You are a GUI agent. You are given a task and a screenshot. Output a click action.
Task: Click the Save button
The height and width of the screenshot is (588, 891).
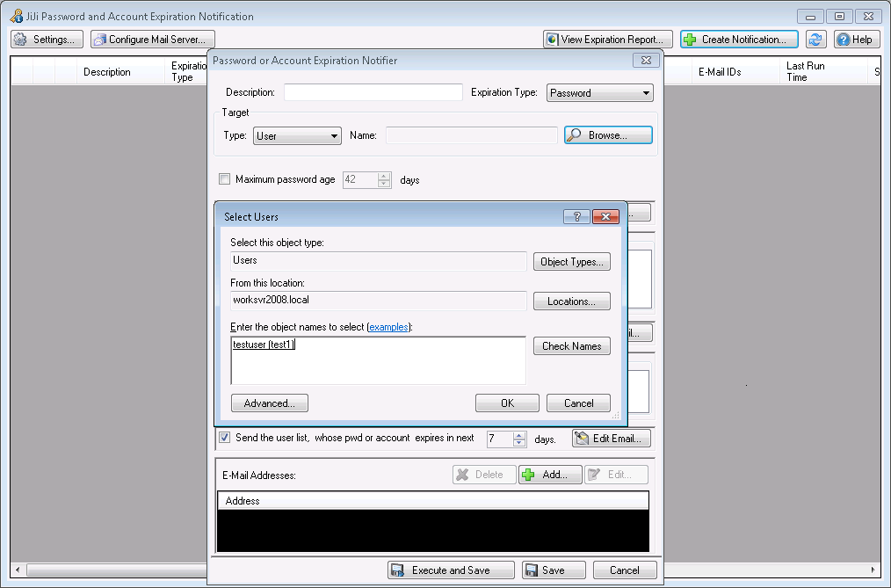554,570
